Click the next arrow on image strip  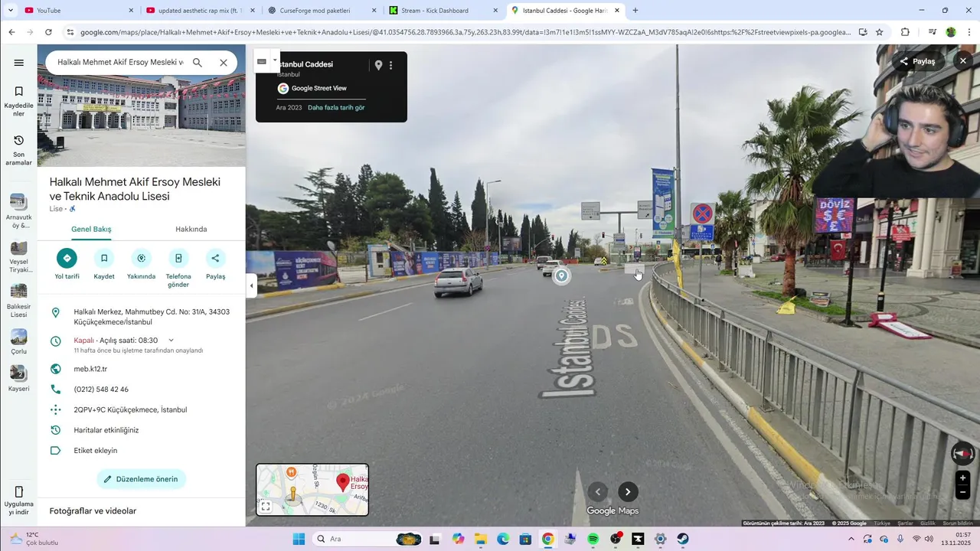[628, 492]
